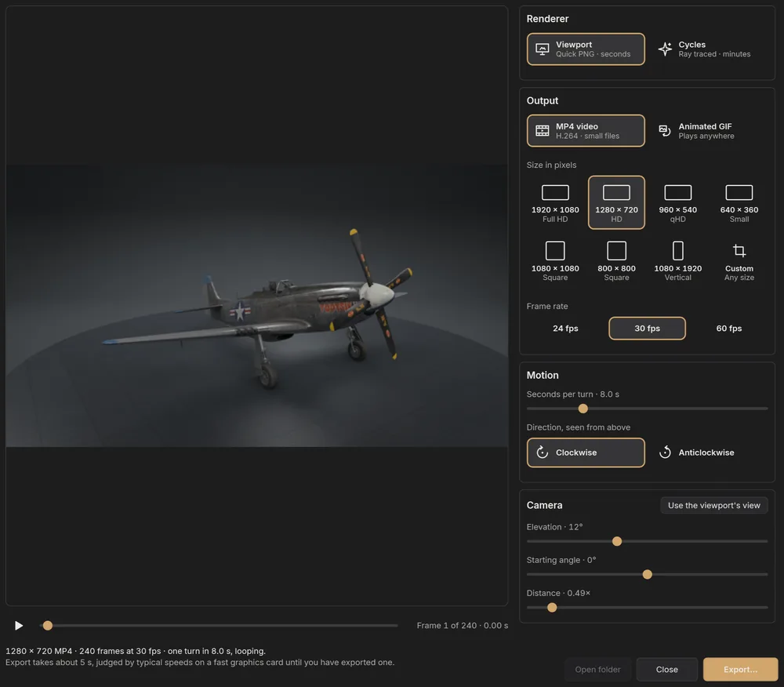Pick the 1080 × 1080 Square size
Image resolution: width=784 pixels, height=687 pixels.
[555, 261]
